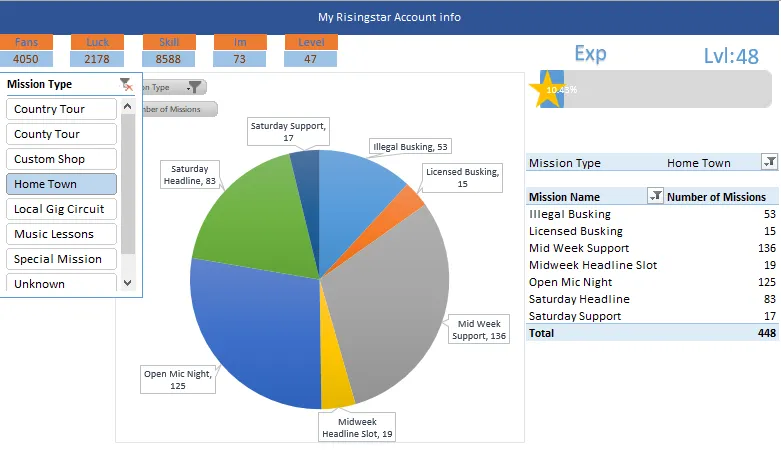Click the Number of Missions column header
Screen dimensions: 781x469
(716, 197)
